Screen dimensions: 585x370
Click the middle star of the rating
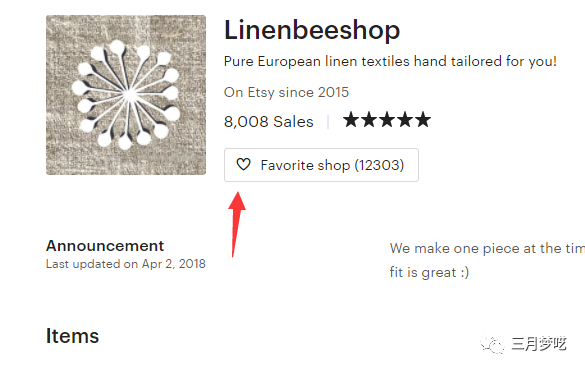(x=387, y=120)
